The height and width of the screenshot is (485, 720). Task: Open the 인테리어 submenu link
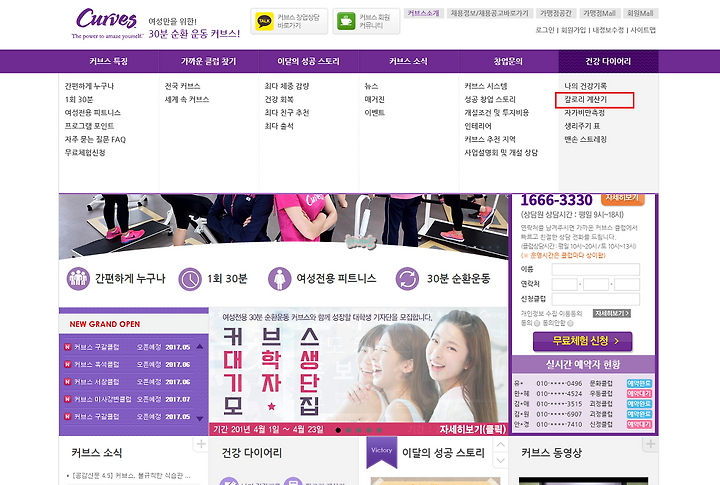[x=478, y=126]
